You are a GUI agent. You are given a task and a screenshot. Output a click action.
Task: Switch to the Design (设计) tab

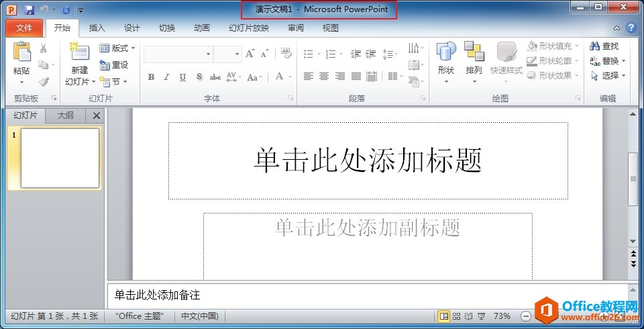point(132,28)
